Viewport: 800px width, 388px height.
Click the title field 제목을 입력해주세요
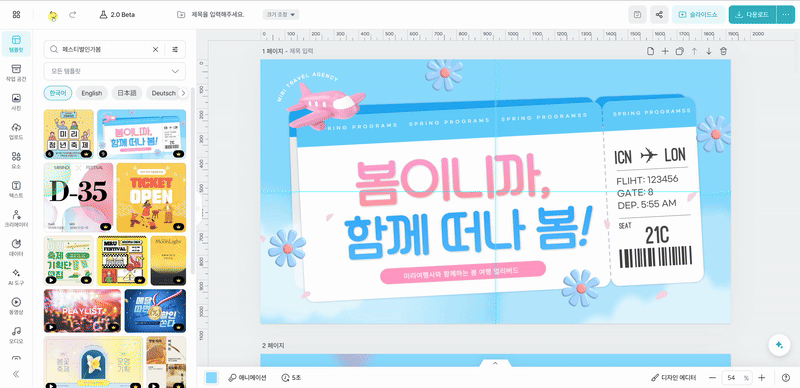coord(217,14)
